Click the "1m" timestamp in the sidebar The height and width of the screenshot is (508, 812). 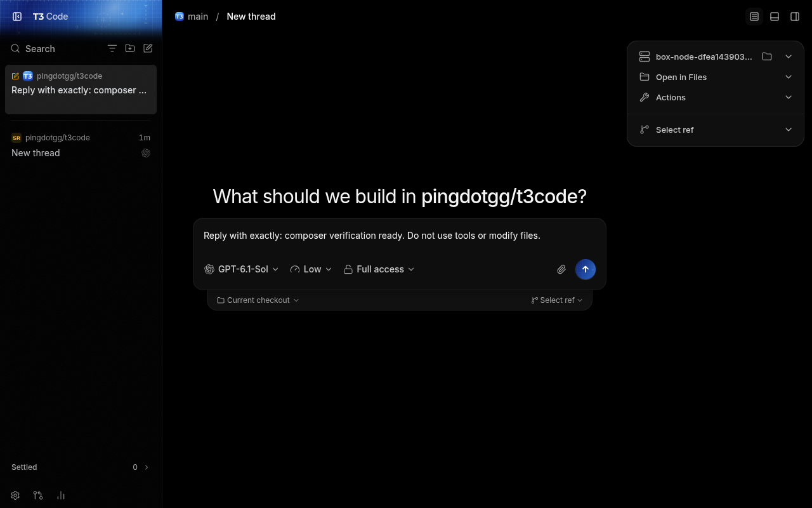point(145,138)
